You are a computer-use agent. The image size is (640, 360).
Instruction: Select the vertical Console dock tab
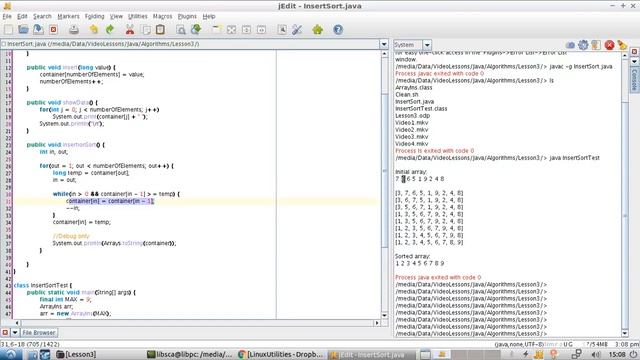634,80
